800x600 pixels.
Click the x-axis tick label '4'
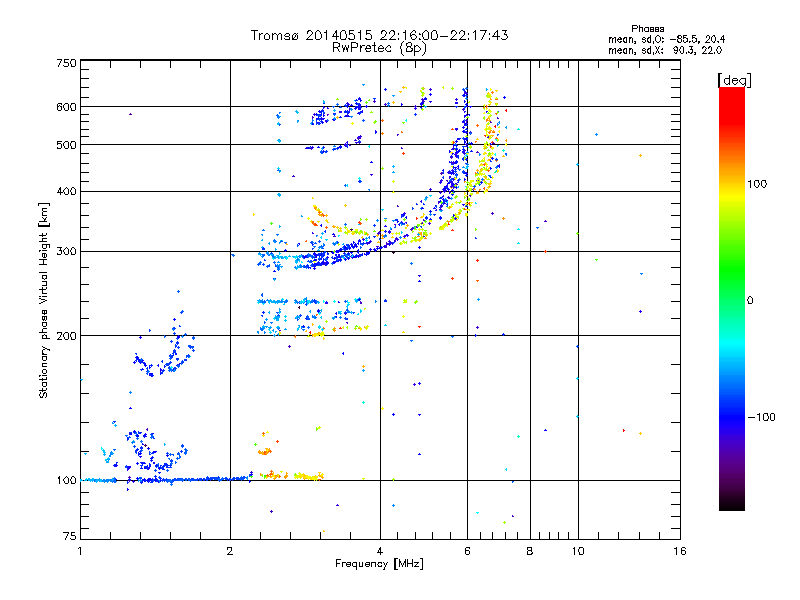click(380, 551)
